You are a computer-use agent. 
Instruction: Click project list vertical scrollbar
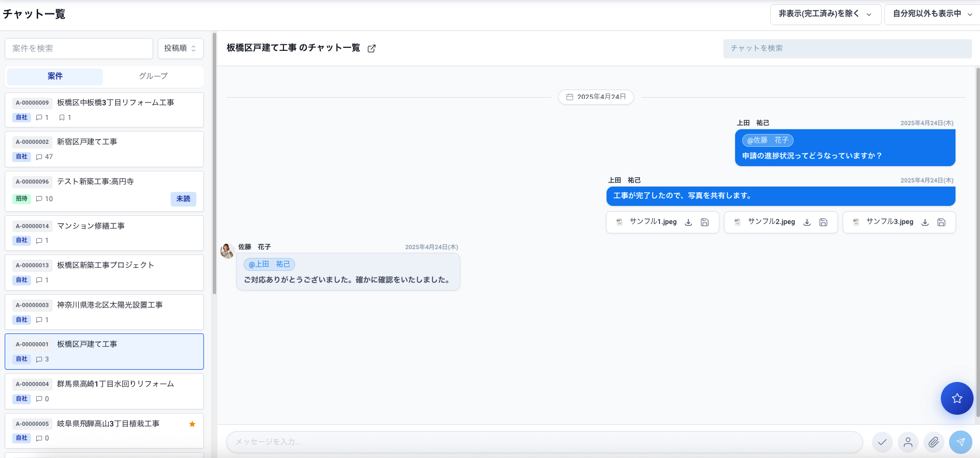tap(214, 164)
